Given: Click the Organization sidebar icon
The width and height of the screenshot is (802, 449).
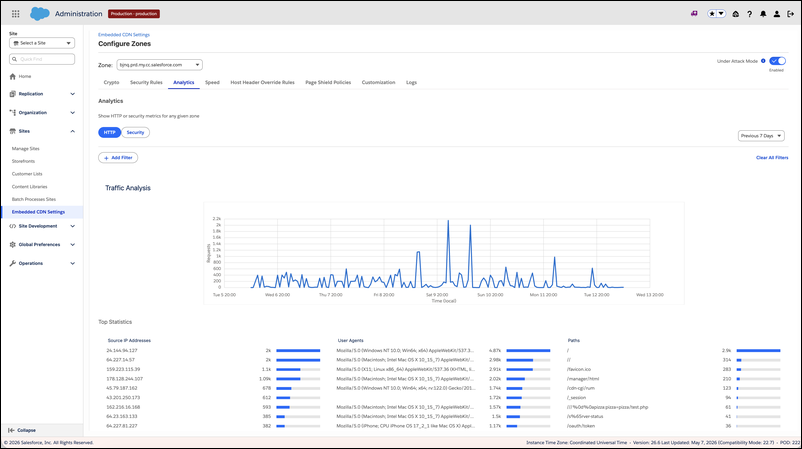Looking at the screenshot, I should 13,113.
